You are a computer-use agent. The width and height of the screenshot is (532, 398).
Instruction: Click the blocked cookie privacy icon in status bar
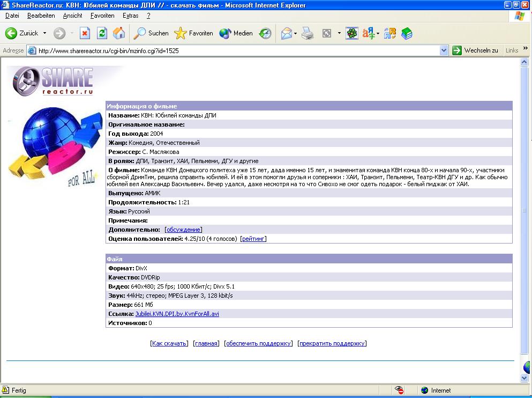point(399,390)
